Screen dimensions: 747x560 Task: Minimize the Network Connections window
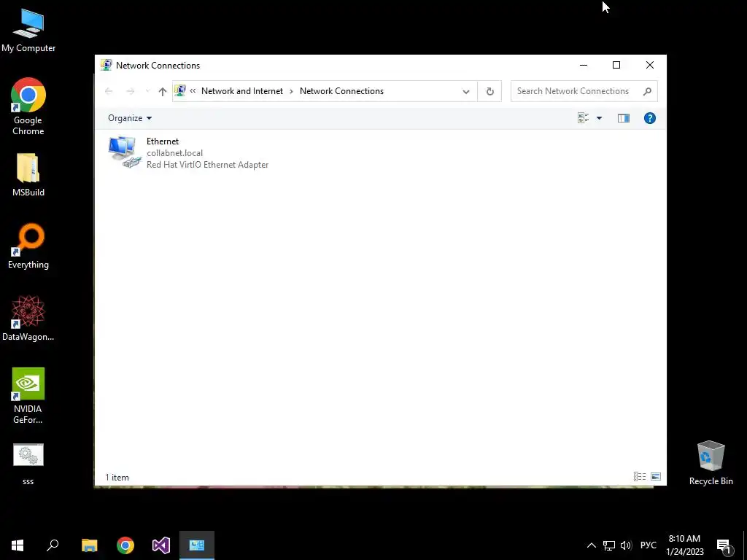[584, 65]
